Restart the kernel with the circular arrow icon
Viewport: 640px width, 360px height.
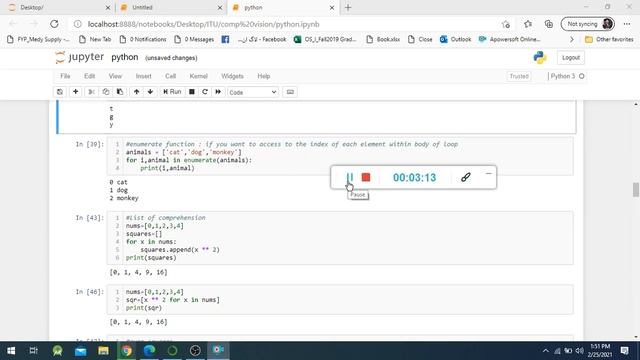(x=205, y=92)
